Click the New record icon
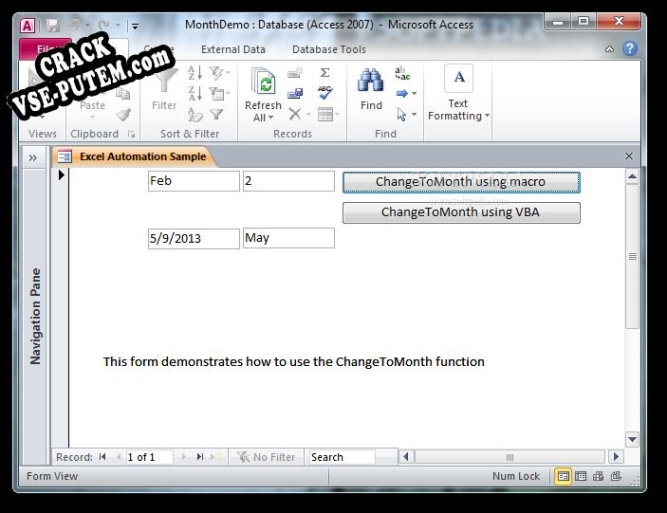The height and width of the screenshot is (513, 667). [x=295, y=73]
